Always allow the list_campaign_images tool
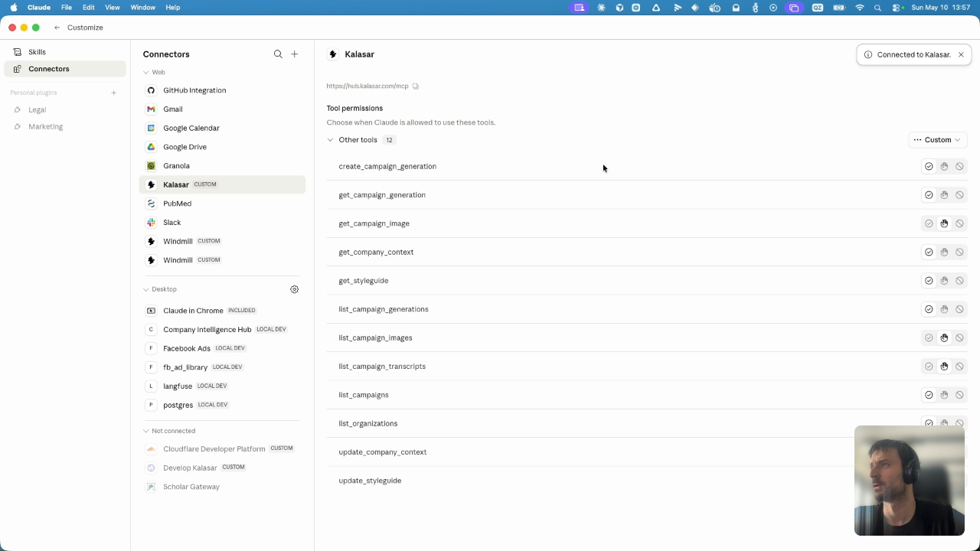 pyautogui.click(x=929, y=338)
